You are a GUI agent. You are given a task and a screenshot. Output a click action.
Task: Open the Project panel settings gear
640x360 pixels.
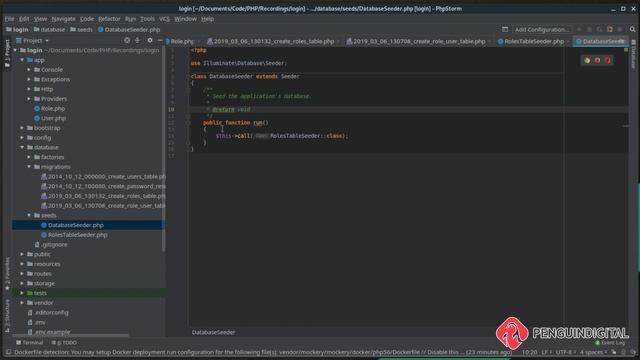pos(150,40)
